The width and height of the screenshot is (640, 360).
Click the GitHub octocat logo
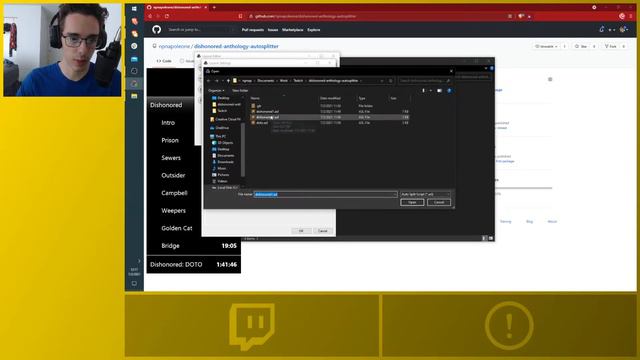pos(157,29)
